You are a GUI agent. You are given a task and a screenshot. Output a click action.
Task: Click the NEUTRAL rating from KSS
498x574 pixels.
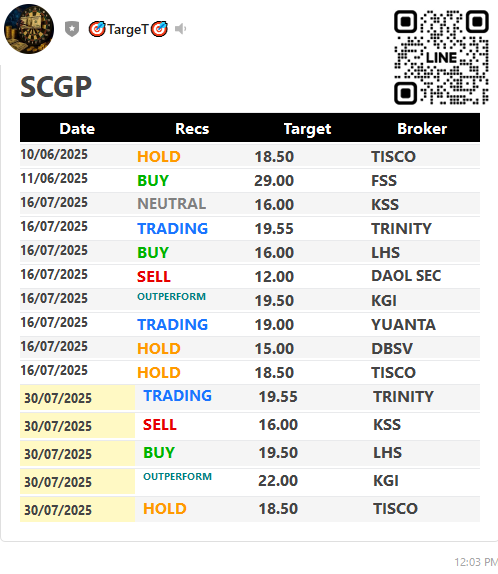[x=172, y=204]
